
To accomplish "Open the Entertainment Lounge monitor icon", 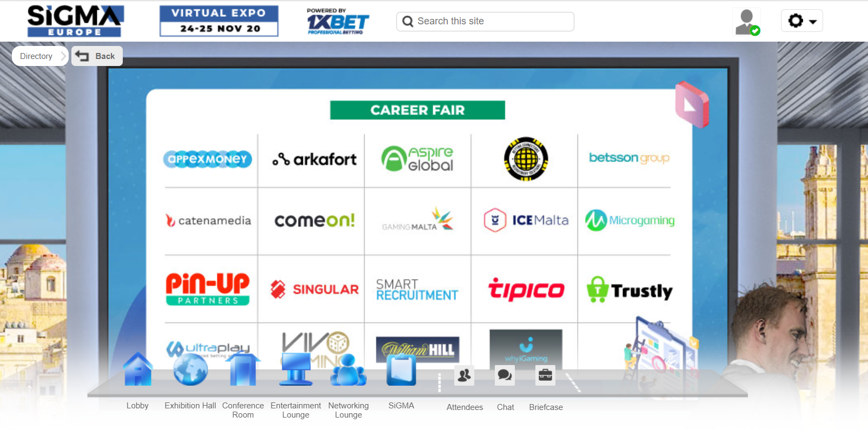I will point(296,370).
